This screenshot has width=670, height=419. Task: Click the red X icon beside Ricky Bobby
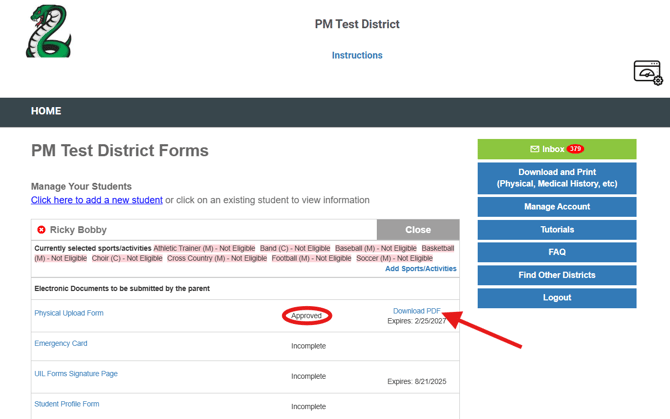[x=41, y=230]
